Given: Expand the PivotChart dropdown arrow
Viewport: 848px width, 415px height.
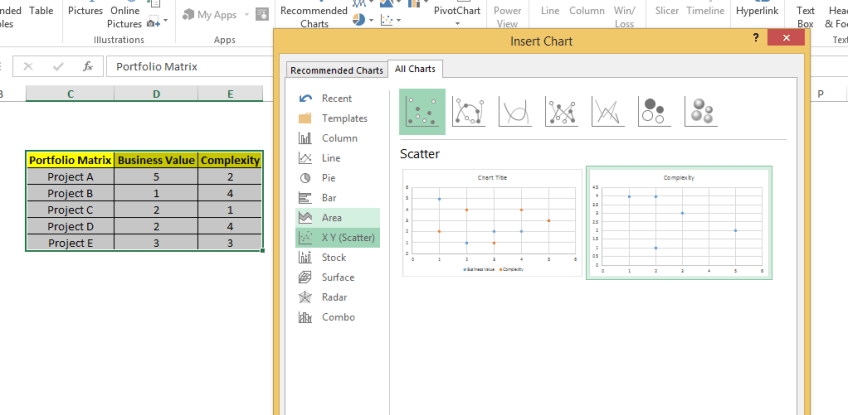Looking at the screenshot, I should point(457,22).
